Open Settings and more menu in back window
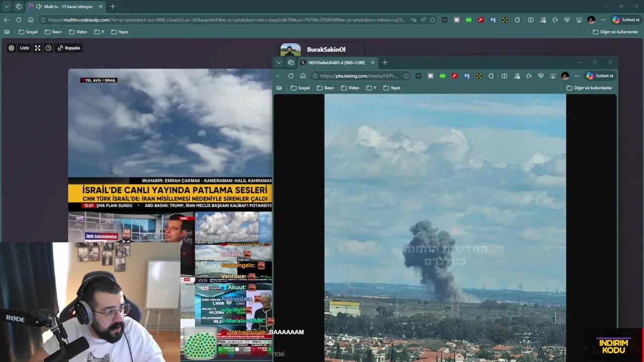The image size is (644, 362). pos(603,20)
